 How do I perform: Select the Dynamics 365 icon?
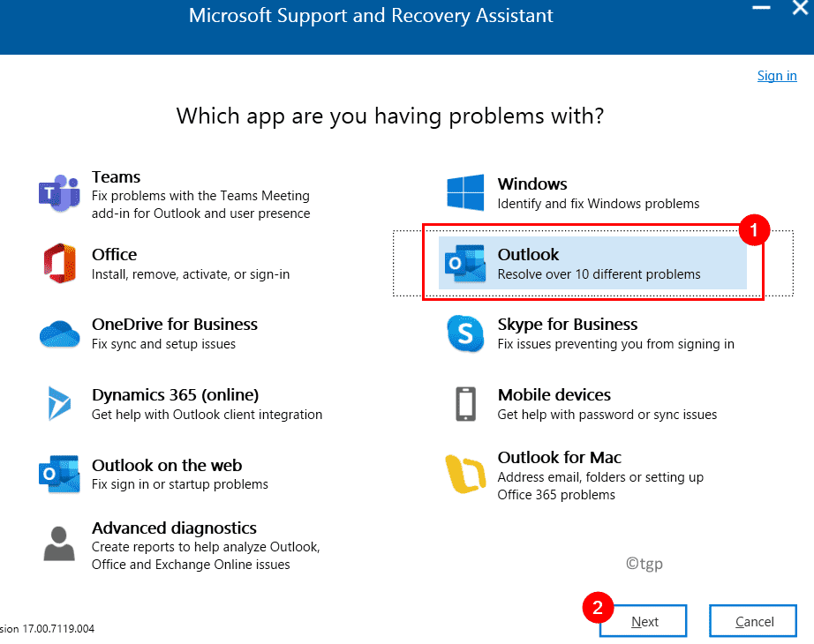[x=59, y=403]
